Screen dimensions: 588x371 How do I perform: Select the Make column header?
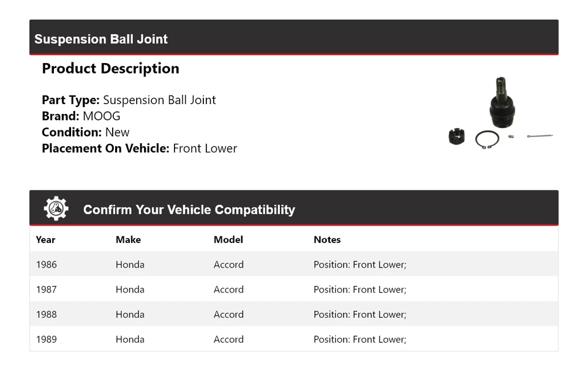(128, 240)
